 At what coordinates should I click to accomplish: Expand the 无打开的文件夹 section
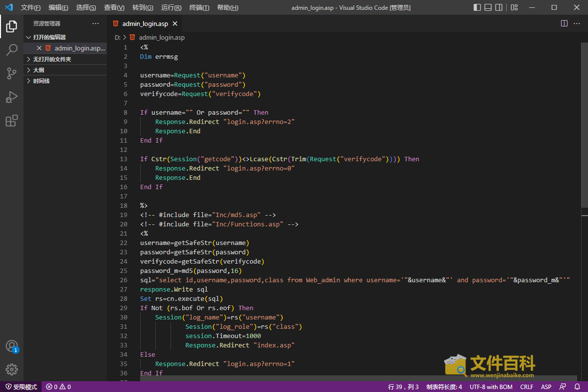(65, 59)
